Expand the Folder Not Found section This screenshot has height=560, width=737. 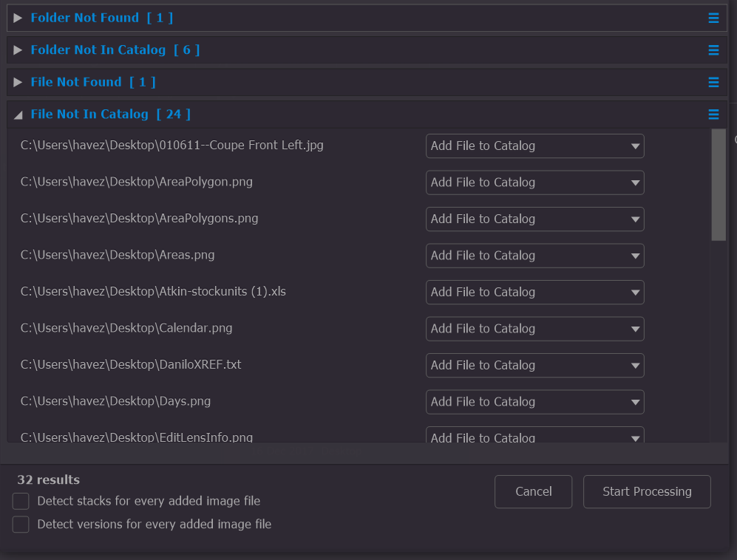tap(18, 18)
